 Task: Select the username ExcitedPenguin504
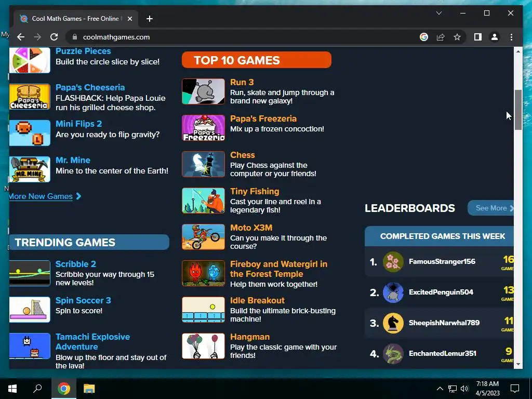(441, 292)
